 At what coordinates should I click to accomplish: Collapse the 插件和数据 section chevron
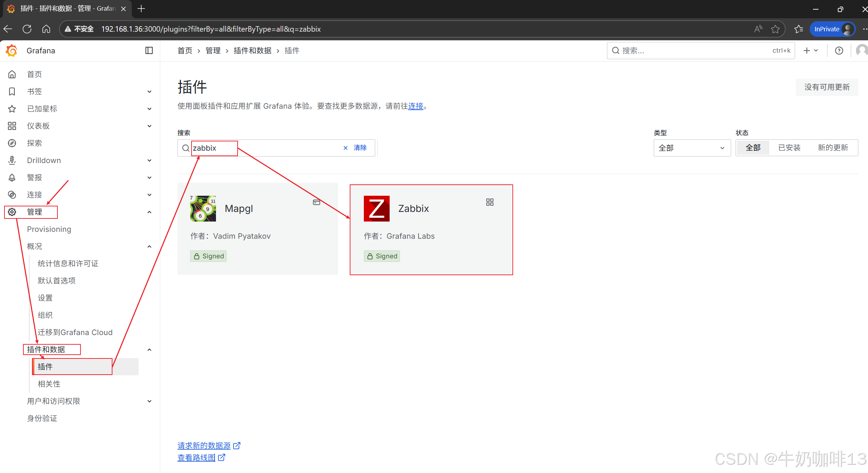[149, 350]
